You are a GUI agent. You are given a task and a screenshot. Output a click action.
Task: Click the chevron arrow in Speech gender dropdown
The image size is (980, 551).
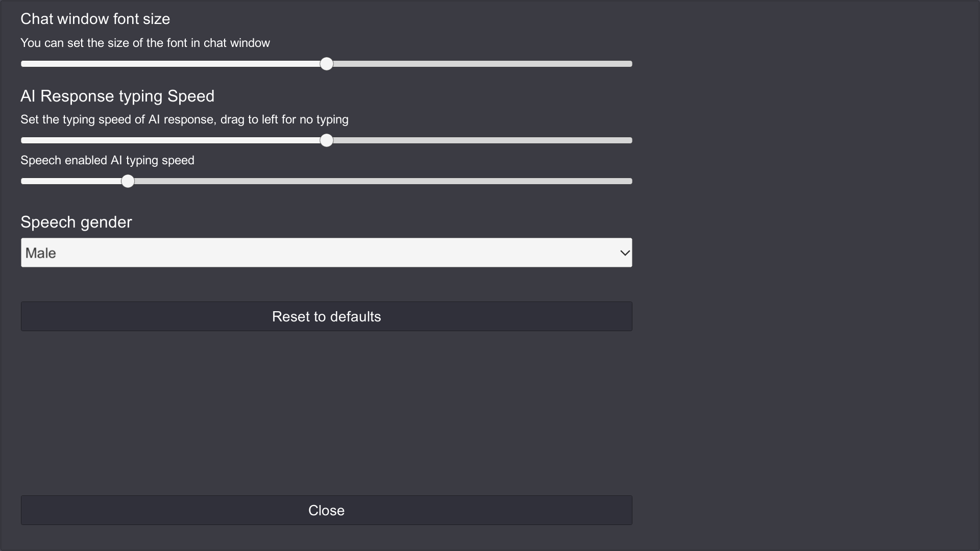point(624,253)
